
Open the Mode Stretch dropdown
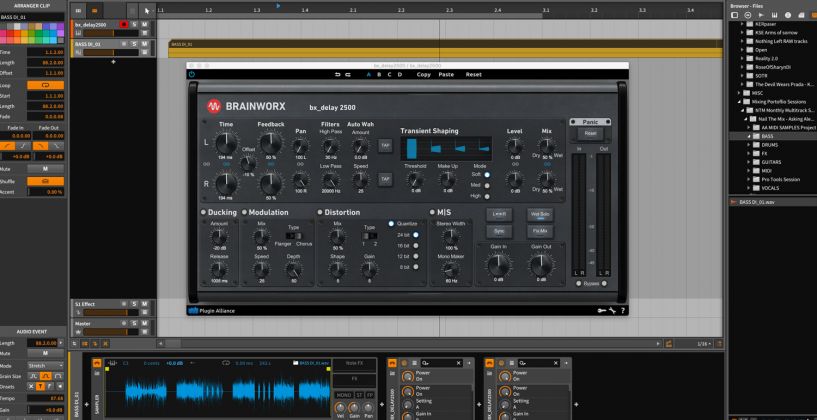[45, 366]
